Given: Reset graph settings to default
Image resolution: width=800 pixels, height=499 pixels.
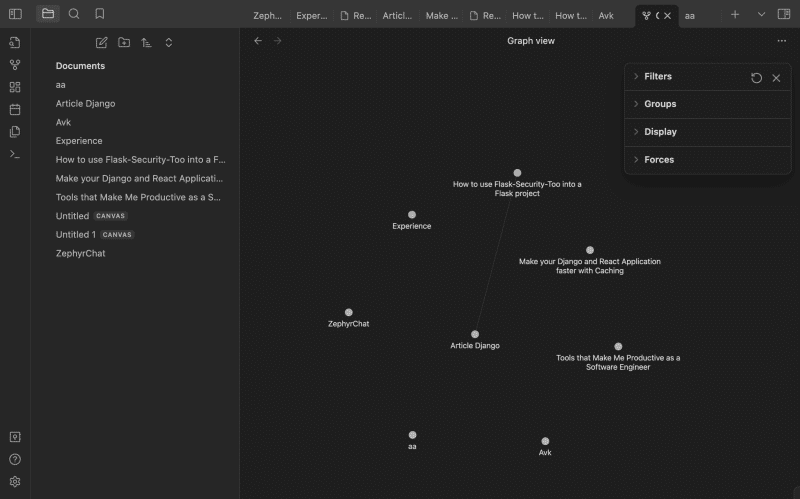Looking at the screenshot, I should tap(756, 77).
